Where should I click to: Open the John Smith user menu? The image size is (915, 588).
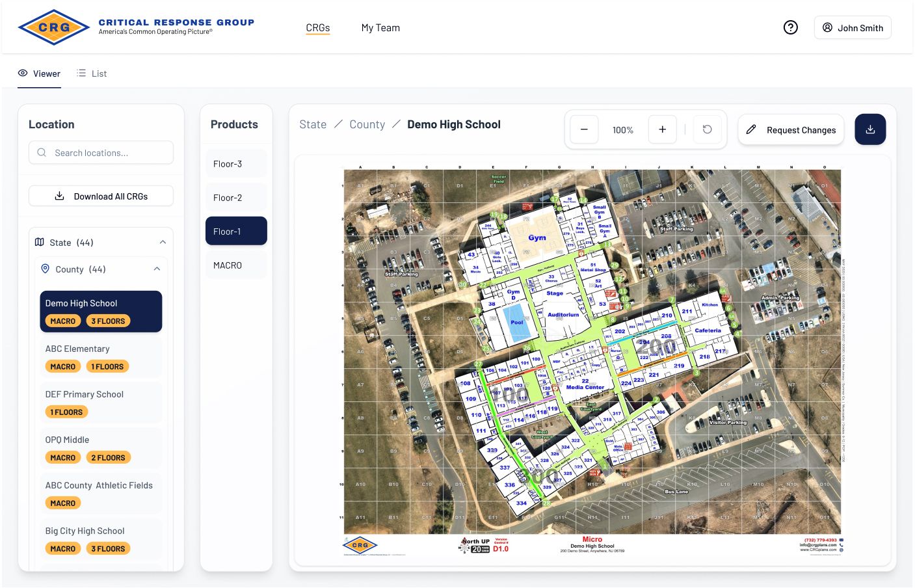pyautogui.click(x=853, y=28)
